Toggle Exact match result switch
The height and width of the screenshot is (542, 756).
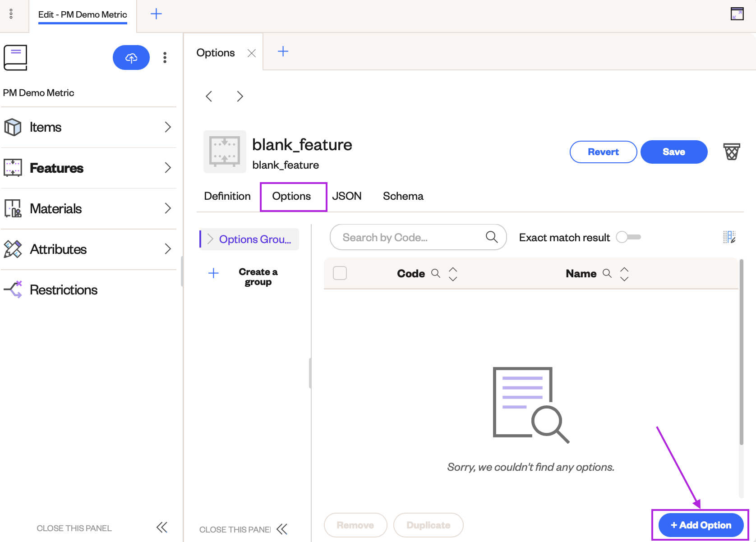coord(629,237)
